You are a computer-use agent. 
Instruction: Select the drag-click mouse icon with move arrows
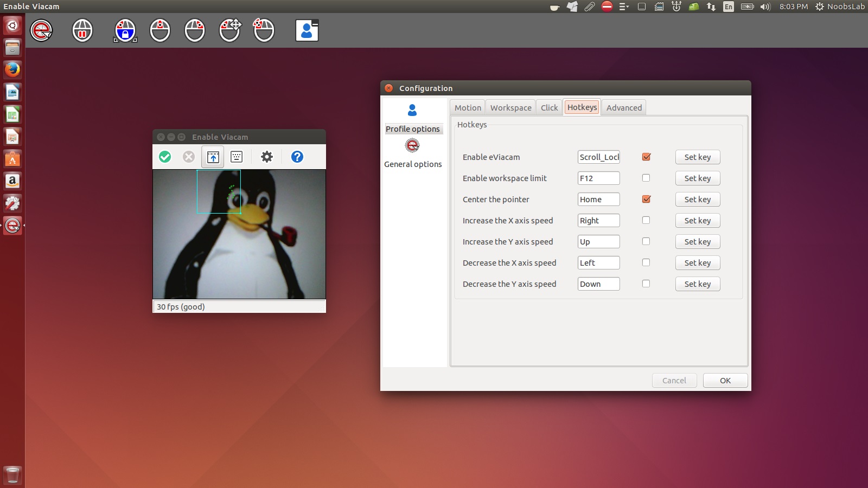click(230, 30)
